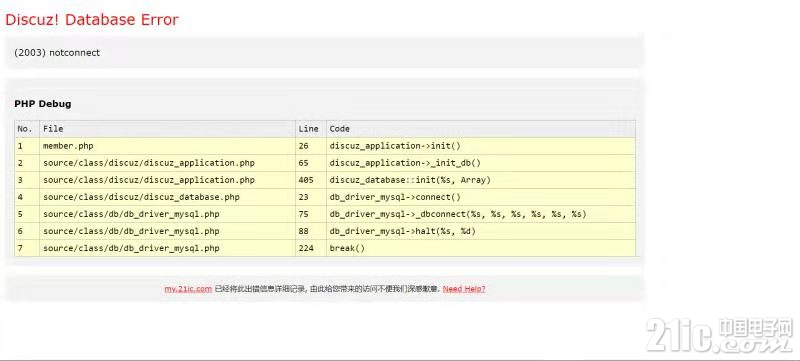Select row number 4 cell
Image resolution: width=800 pixels, height=361 pixels.
coord(27,197)
